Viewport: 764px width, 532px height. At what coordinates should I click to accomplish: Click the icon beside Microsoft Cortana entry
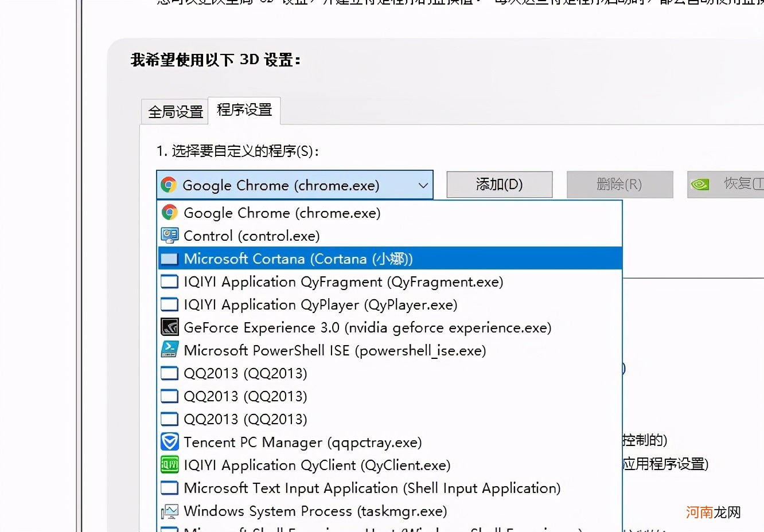click(169, 259)
